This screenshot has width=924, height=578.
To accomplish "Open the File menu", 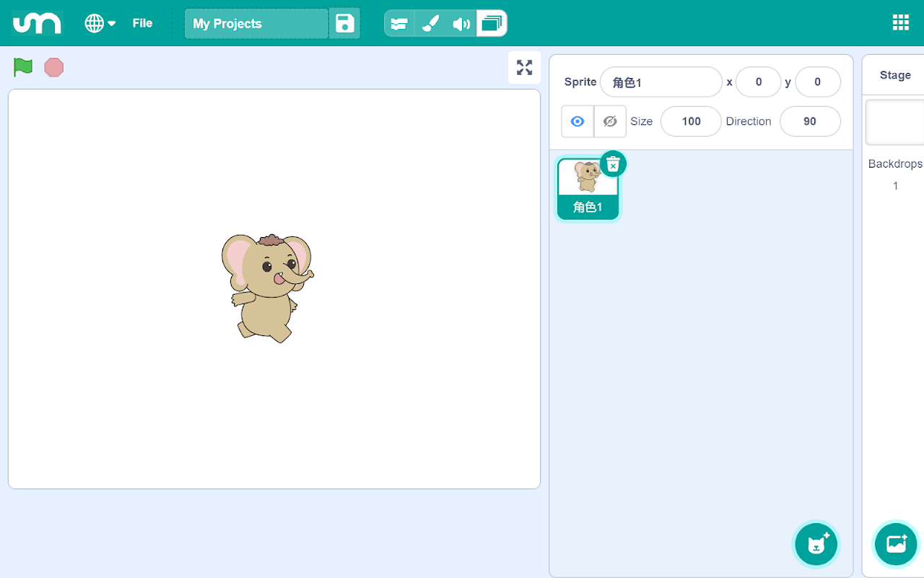I will [x=142, y=23].
